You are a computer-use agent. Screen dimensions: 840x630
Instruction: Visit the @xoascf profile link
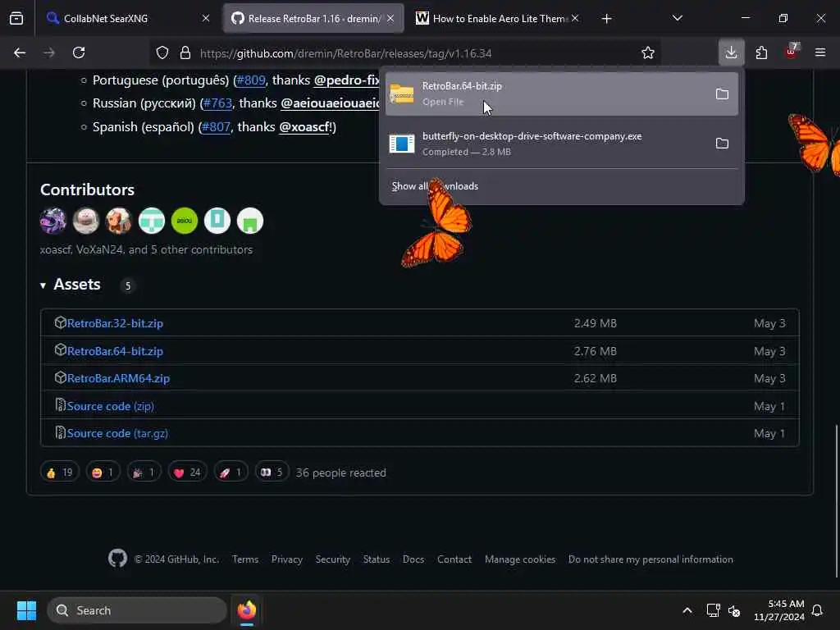pos(305,127)
